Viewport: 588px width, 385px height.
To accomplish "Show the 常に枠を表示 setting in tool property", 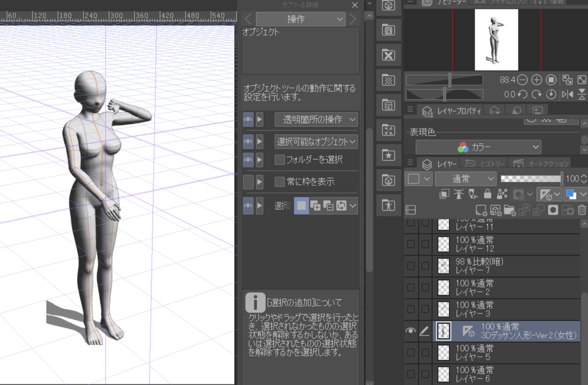I will (248, 182).
